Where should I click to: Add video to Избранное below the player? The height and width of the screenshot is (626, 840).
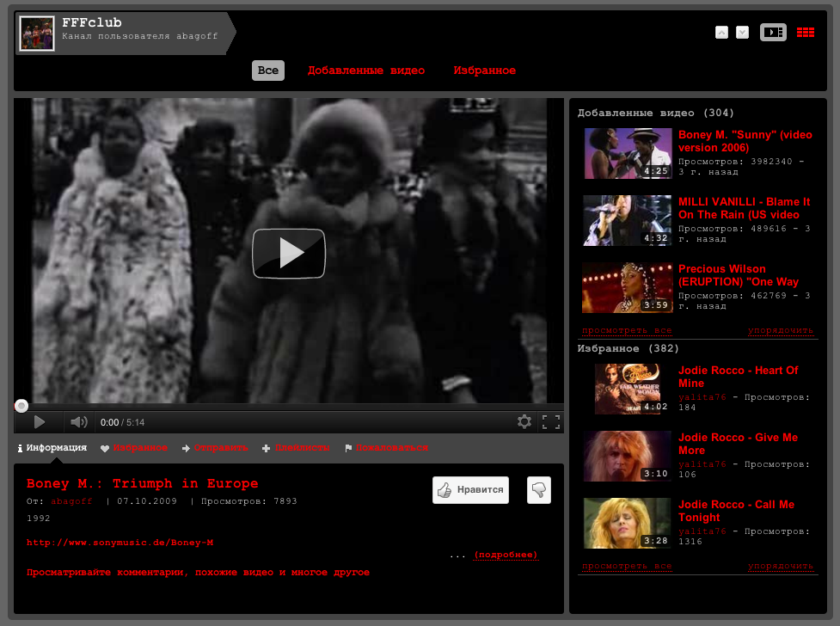(134, 448)
